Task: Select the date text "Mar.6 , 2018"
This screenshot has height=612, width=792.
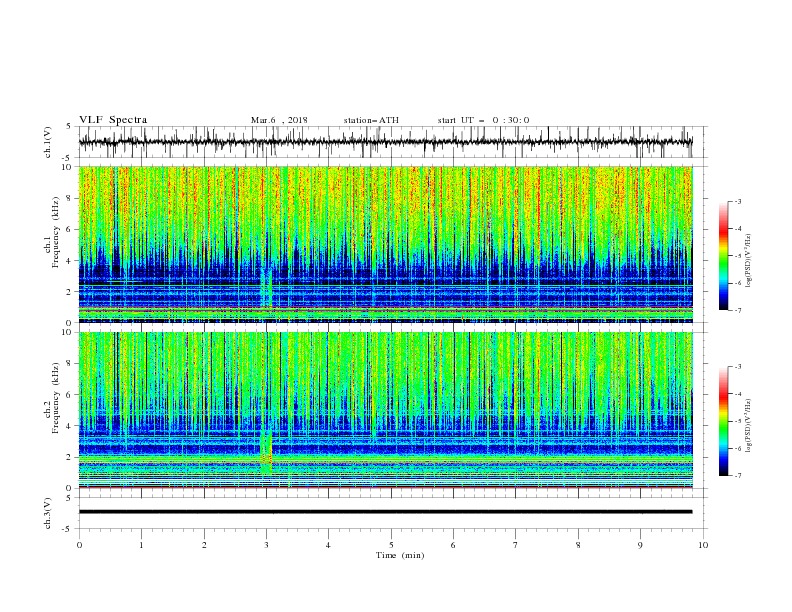Action: 279,120
